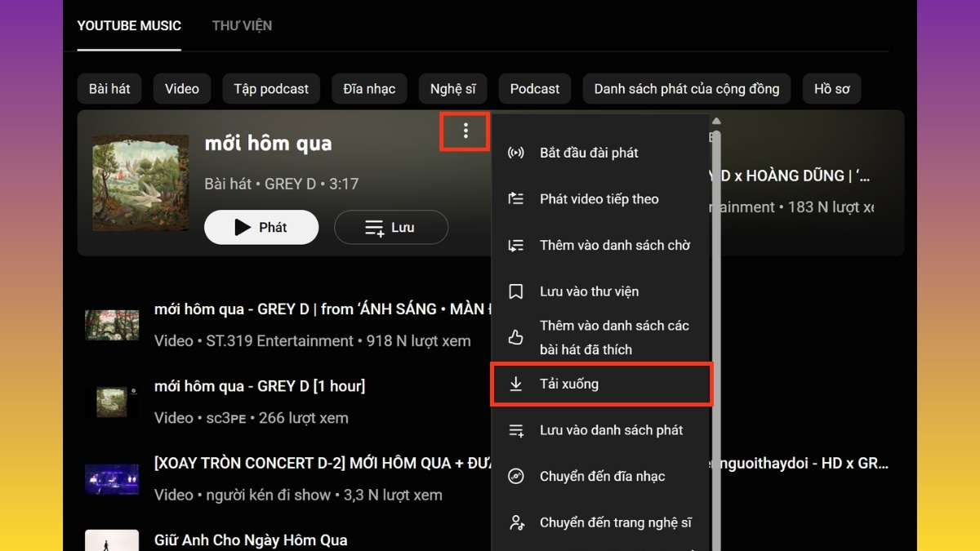Select Tải xuống to download the song

click(x=602, y=384)
